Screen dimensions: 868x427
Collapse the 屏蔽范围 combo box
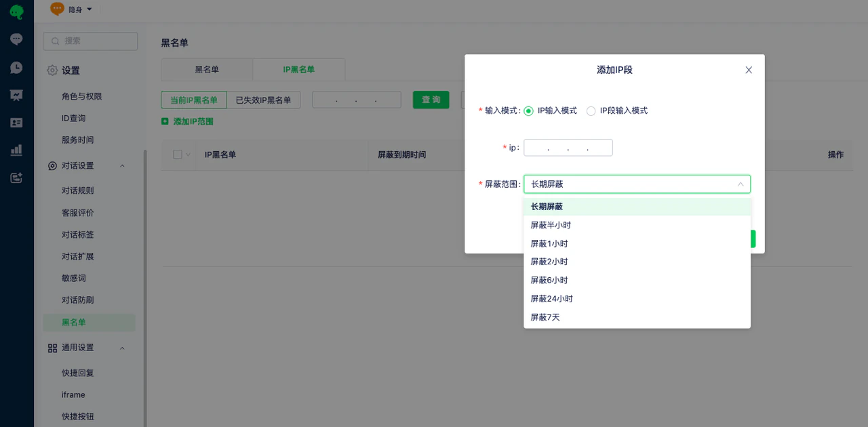pyautogui.click(x=637, y=184)
